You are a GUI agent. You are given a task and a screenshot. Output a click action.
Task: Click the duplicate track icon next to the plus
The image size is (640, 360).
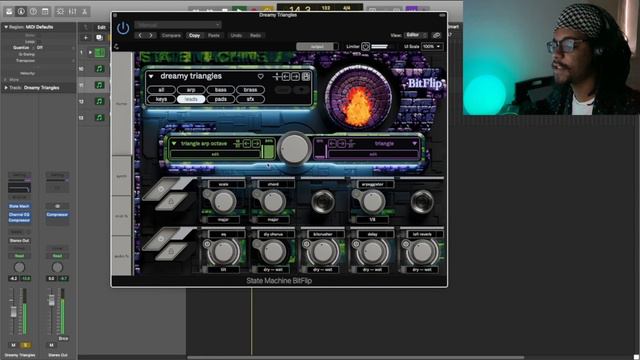[99, 38]
